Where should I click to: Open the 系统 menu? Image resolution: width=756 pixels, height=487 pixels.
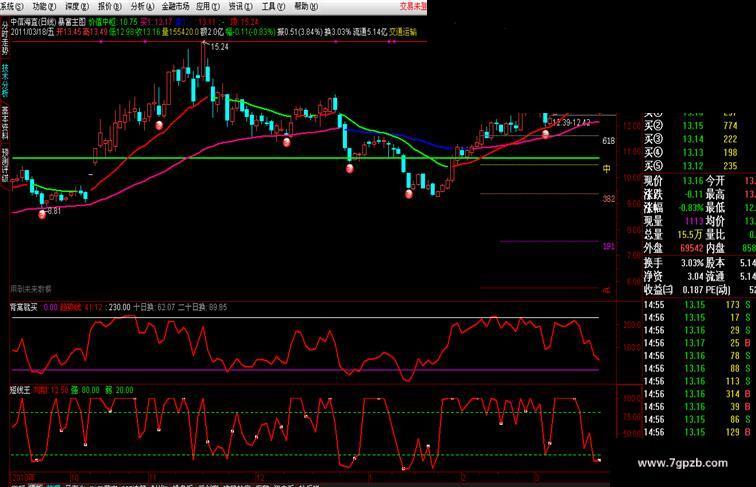pyautogui.click(x=12, y=6)
